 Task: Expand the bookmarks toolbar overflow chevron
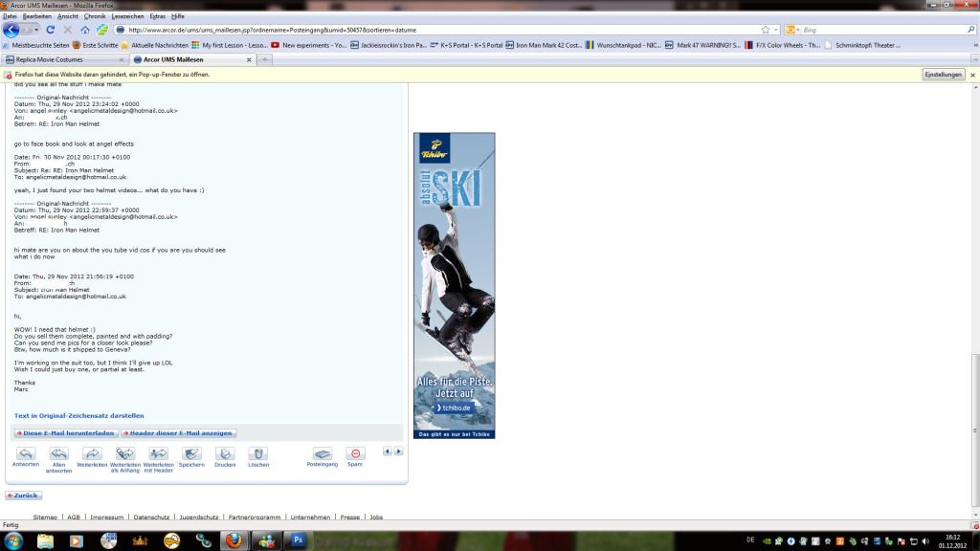[975, 45]
